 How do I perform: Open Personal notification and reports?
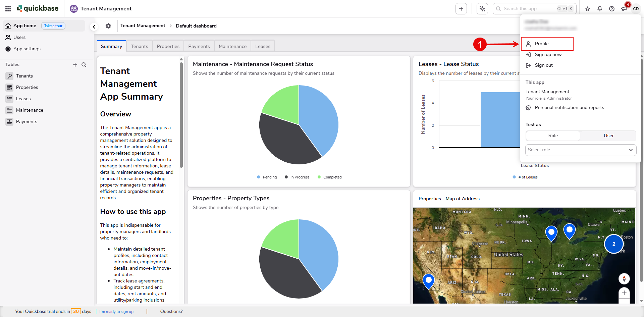click(x=569, y=108)
